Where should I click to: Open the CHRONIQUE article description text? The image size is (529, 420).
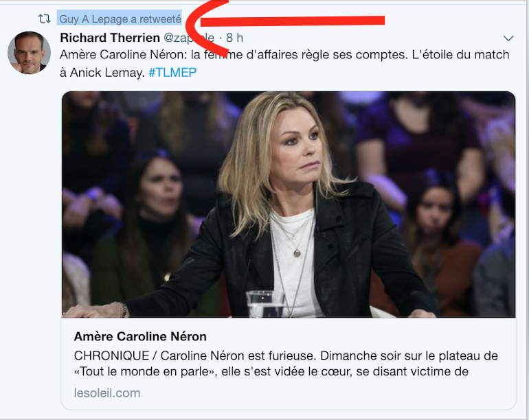coord(286,363)
